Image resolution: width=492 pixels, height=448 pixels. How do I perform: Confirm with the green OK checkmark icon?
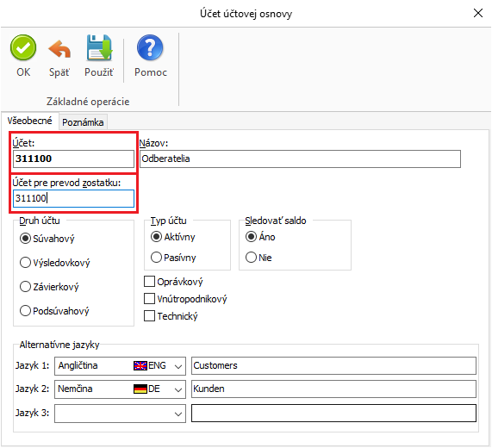coord(23,48)
